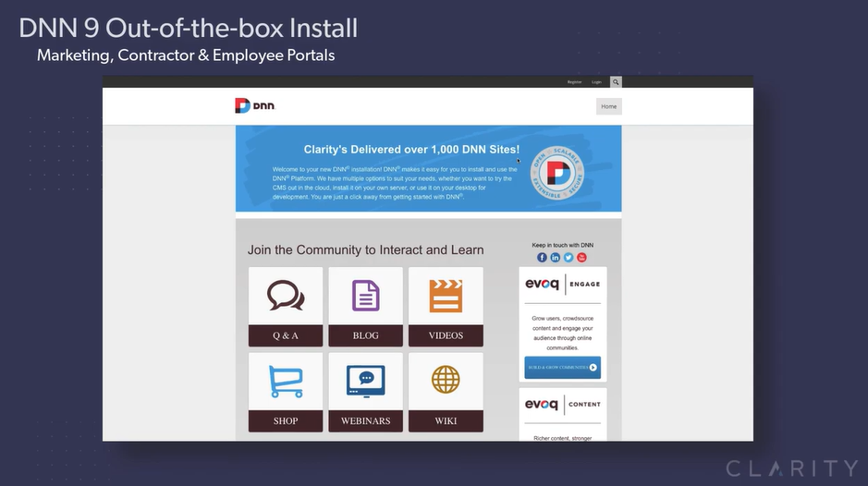Click the Evoq Engage description text

click(562, 334)
